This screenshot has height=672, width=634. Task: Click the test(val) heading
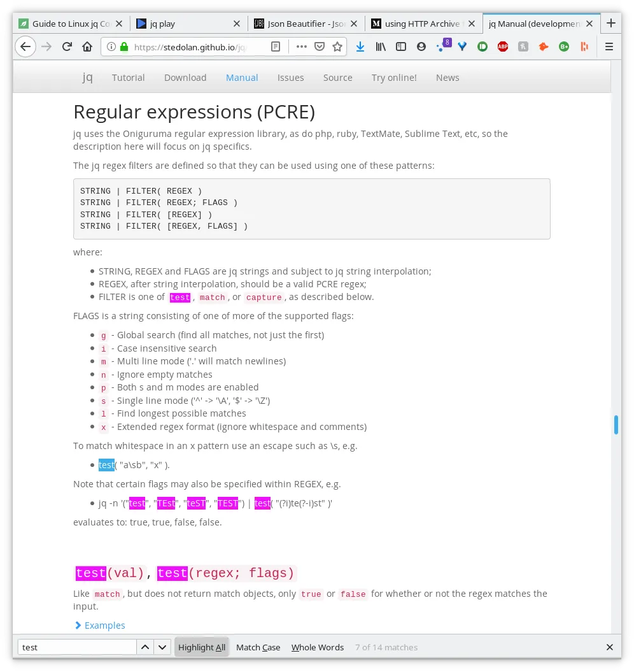tap(109, 573)
